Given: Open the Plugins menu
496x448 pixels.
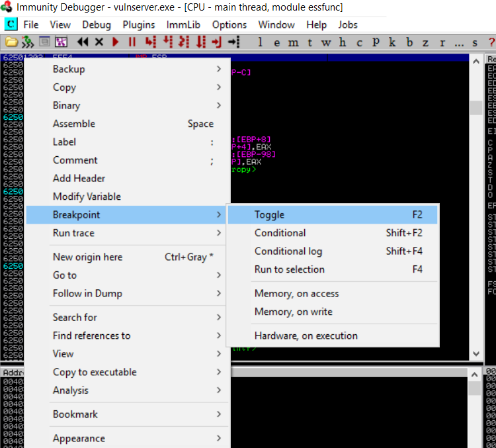Looking at the screenshot, I should click(x=139, y=24).
